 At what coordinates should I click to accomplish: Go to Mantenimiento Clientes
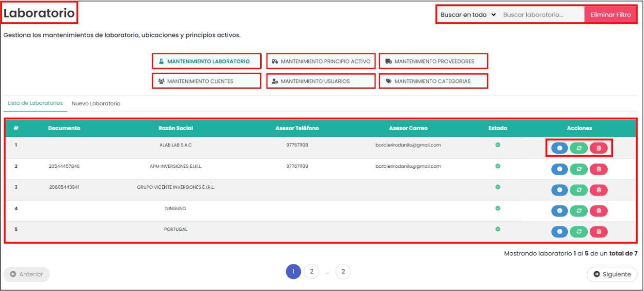tap(206, 81)
